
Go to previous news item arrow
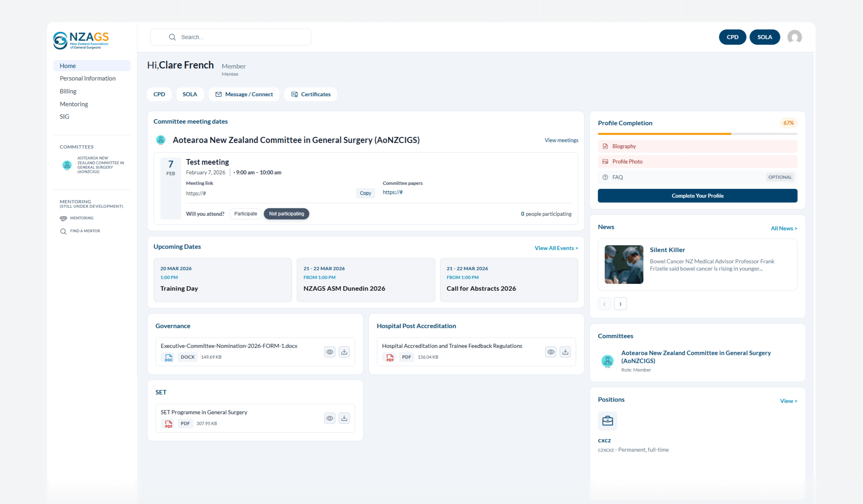click(x=604, y=304)
